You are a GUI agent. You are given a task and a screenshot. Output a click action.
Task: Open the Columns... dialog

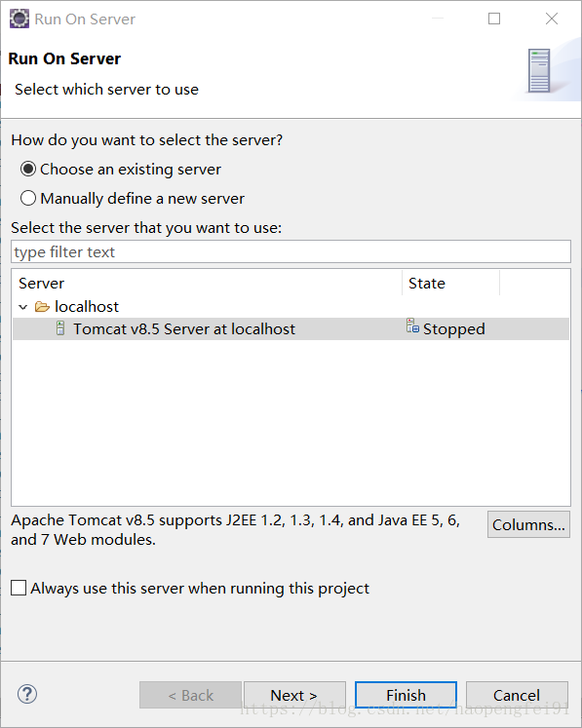[x=528, y=524]
